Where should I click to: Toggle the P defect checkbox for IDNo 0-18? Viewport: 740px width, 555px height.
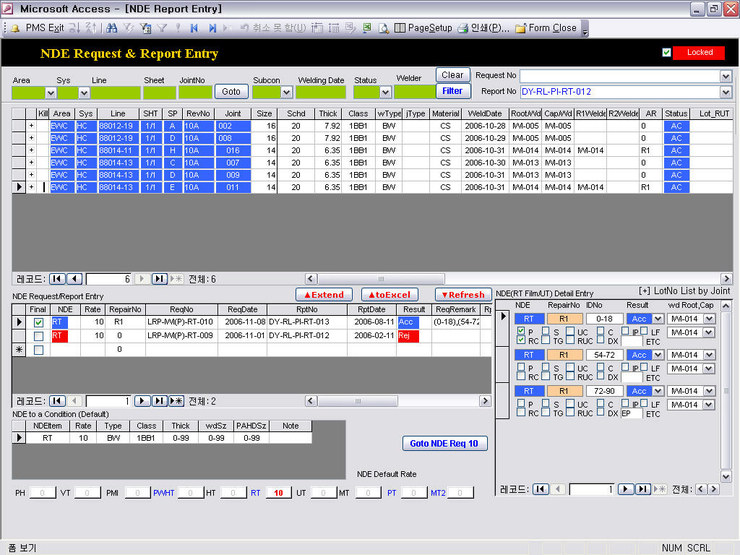pyautogui.click(x=521, y=330)
